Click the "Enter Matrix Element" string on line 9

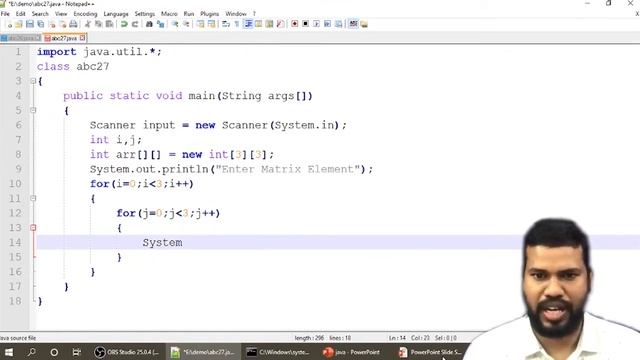point(288,169)
